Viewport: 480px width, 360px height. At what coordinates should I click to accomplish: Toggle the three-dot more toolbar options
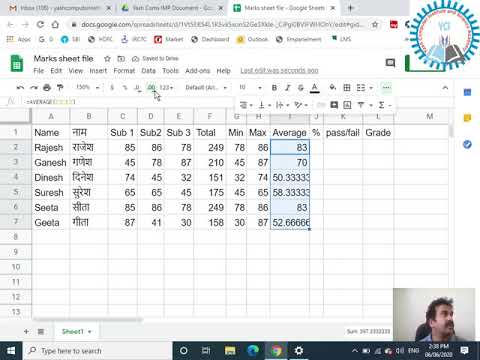[x=386, y=88]
